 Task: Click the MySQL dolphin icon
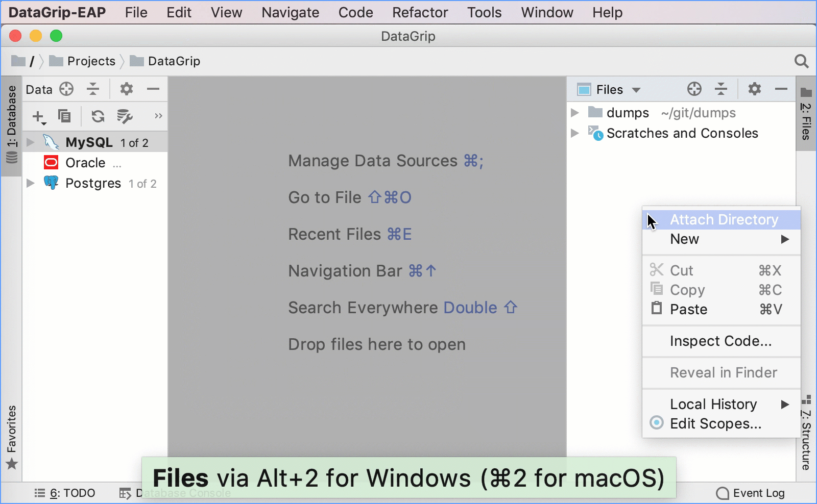(x=51, y=142)
